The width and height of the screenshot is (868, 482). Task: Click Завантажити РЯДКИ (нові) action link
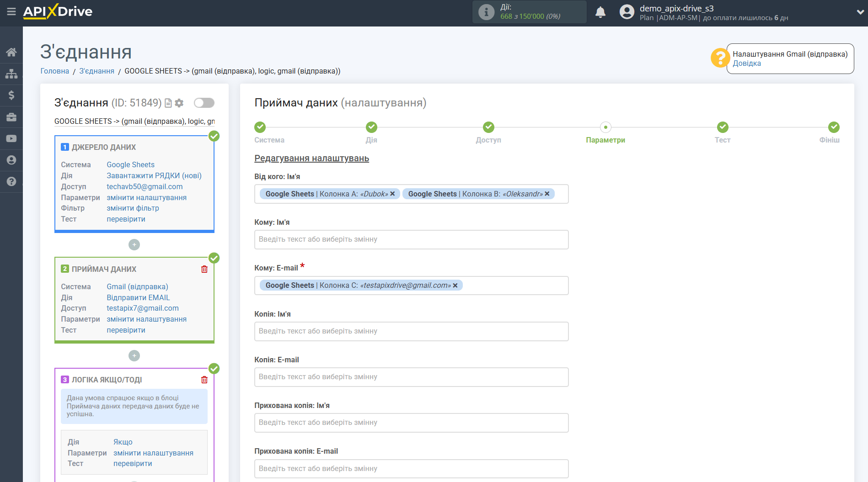coord(154,175)
